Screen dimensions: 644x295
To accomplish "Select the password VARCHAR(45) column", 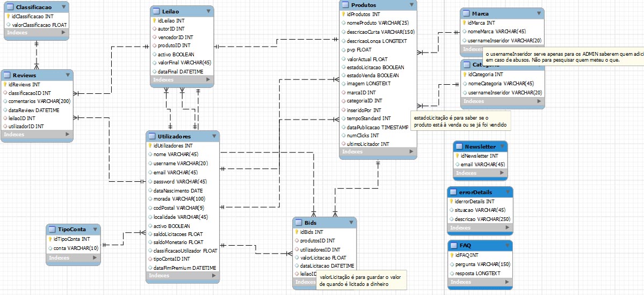I will tap(179, 182).
